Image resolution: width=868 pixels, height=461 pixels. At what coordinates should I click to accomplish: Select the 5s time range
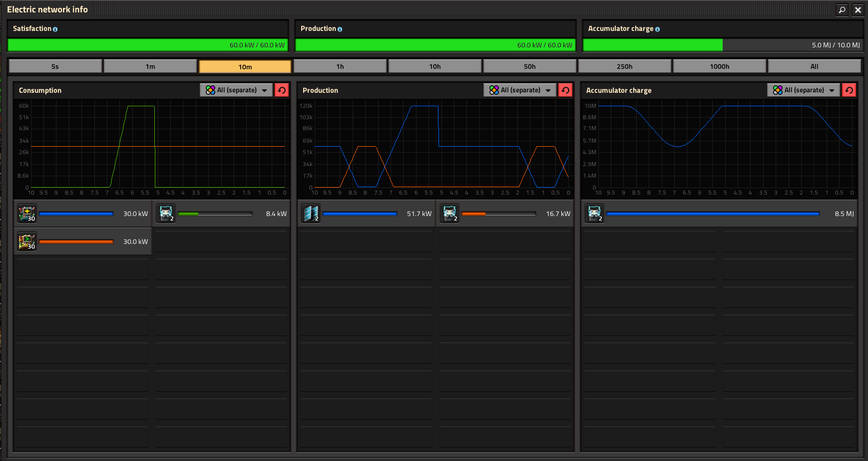tap(55, 66)
